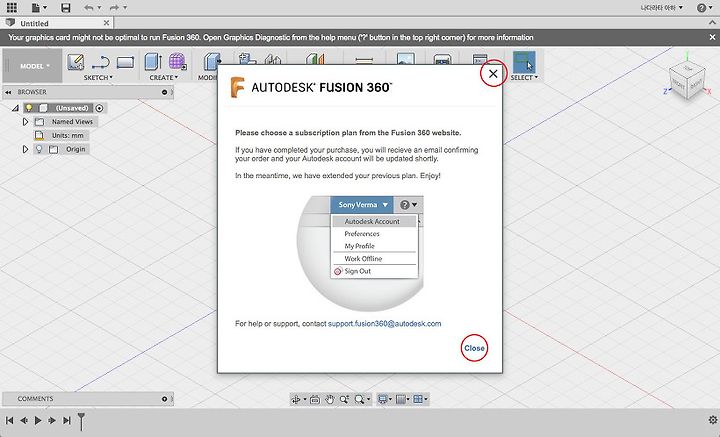This screenshot has width=720, height=437.
Task: Select the Pan hand tool
Action: pyautogui.click(x=330, y=399)
